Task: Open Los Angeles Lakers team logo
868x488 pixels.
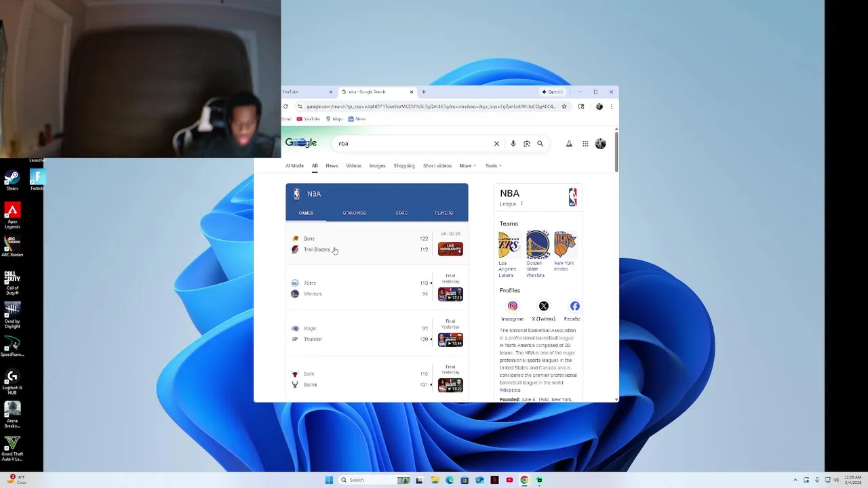Action: (x=509, y=244)
